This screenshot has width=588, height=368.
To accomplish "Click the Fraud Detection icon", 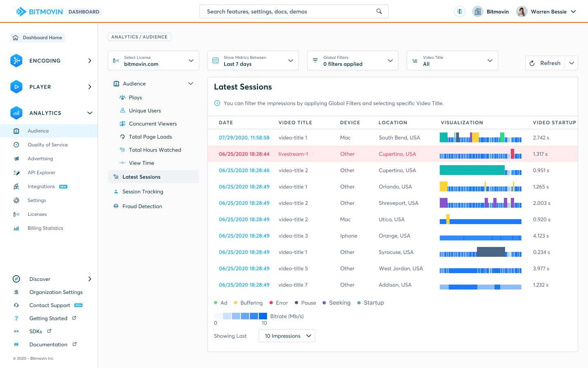I will tap(116, 206).
